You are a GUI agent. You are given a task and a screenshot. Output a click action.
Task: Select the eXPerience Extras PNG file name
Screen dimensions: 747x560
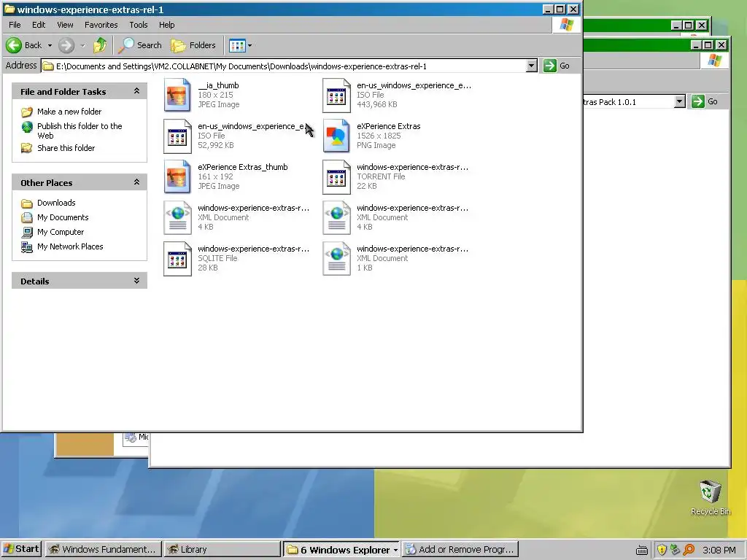pos(389,126)
